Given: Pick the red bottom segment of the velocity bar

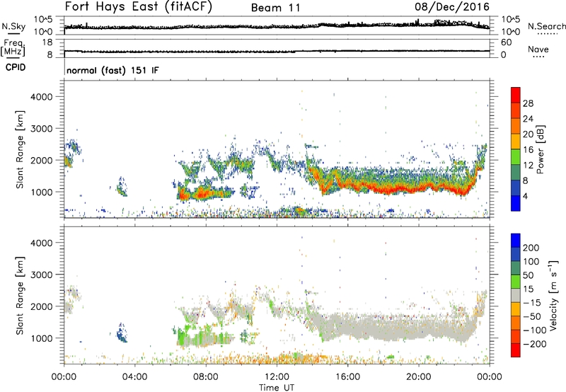Looking at the screenshot, I should pyautogui.click(x=516, y=350).
